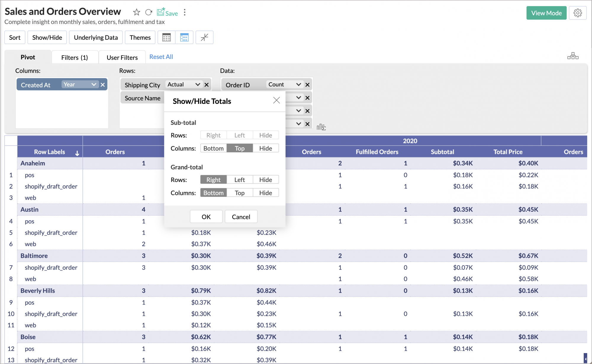Open the User Filters tab
The width and height of the screenshot is (592, 364).
click(x=122, y=57)
